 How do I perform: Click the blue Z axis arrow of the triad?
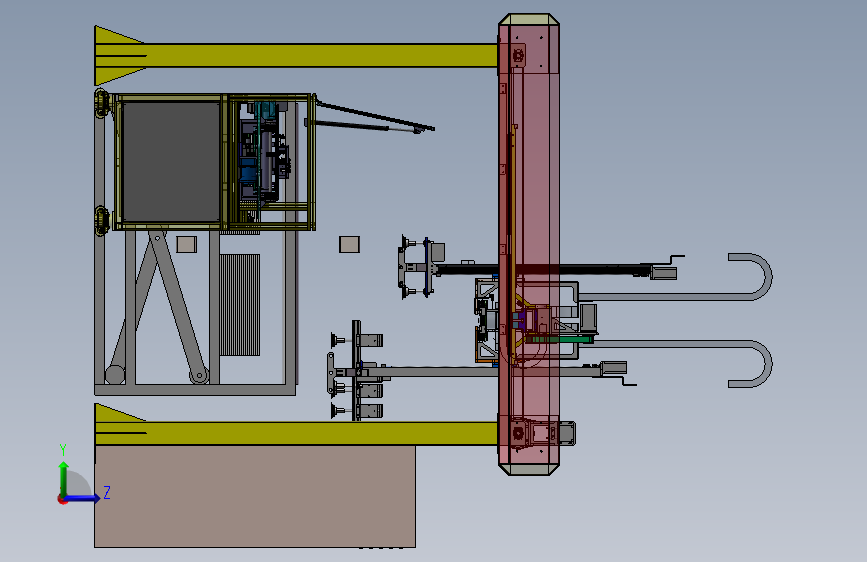pyautogui.click(x=83, y=498)
